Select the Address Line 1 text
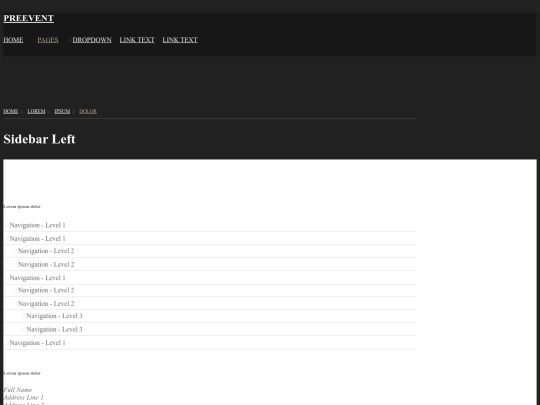Image resolution: width=540 pixels, height=405 pixels. tap(23, 397)
